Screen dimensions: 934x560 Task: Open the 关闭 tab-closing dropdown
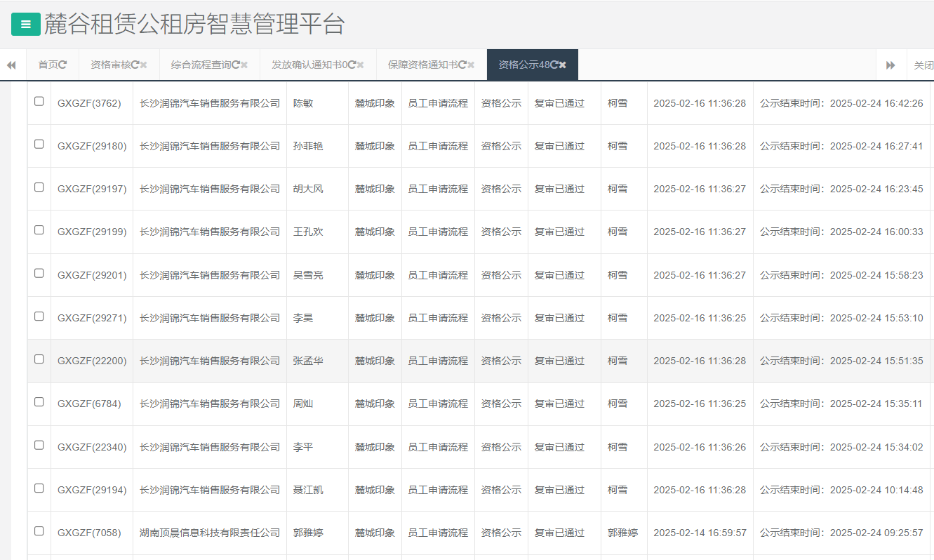click(x=923, y=64)
